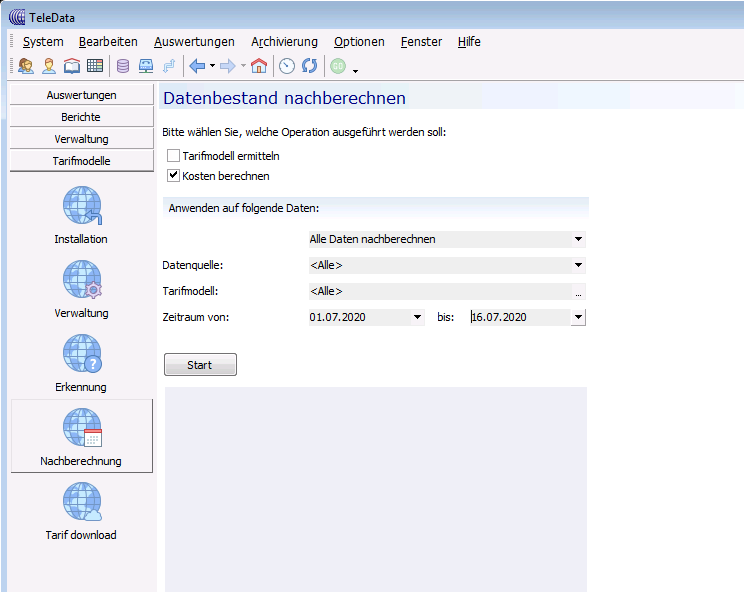Switch to the Berichte sidebar section
Screen dimensions: 744x592
tap(82, 117)
